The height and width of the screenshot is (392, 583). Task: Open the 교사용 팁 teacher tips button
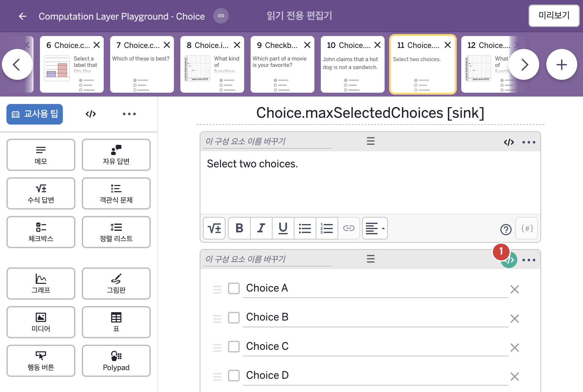(x=35, y=114)
